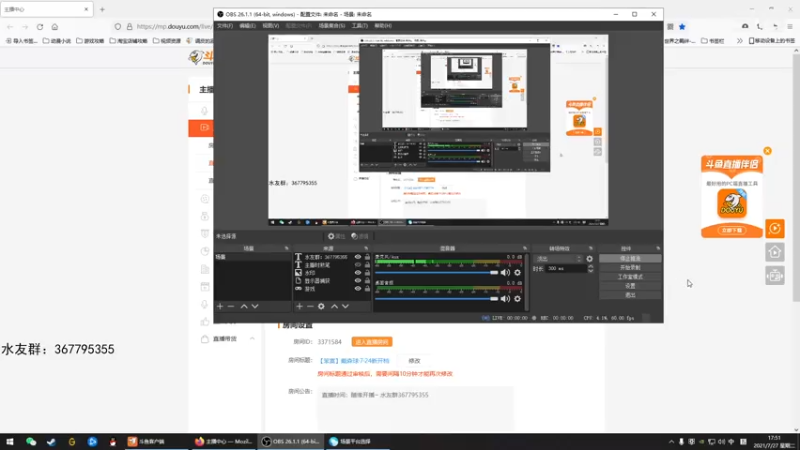
Task: Open the OBS 工具(T) menu
Action: tap(360, 26)
